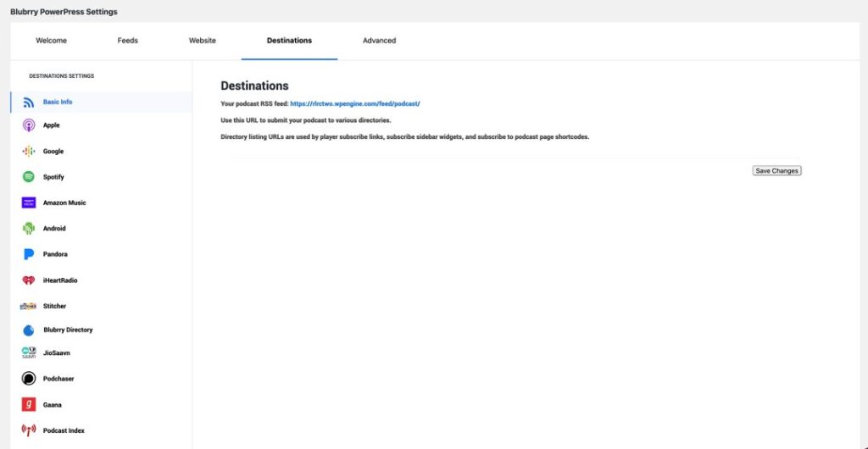
Task: Select the Podchaser label
Action: [x=58, y=379]
